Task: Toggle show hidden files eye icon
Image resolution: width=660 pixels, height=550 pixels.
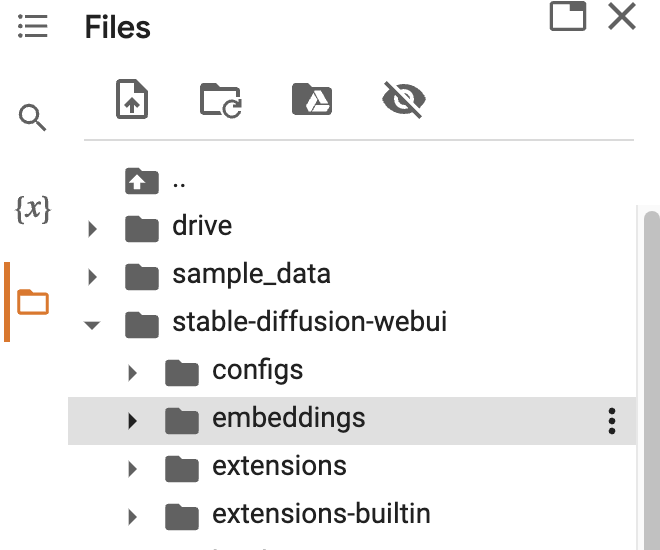Action: 404,99
